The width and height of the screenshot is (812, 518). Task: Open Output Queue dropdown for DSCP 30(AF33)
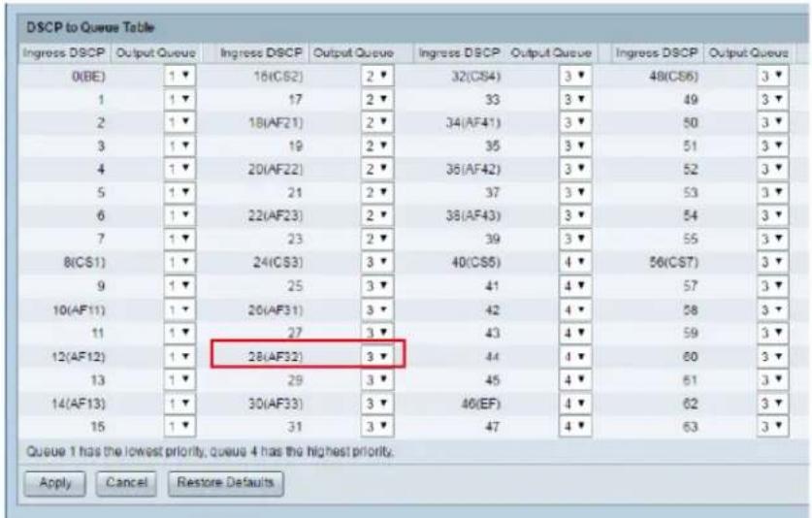(377, 403)
